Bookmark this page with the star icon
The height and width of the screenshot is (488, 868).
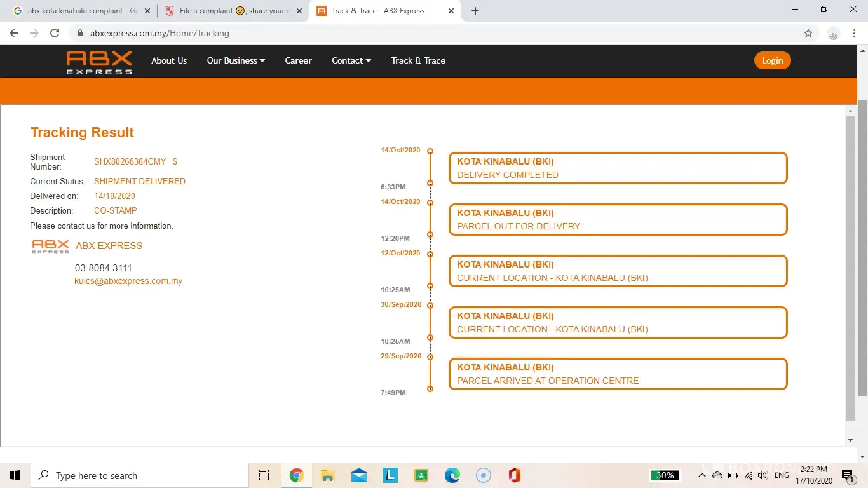pos(808,33)
